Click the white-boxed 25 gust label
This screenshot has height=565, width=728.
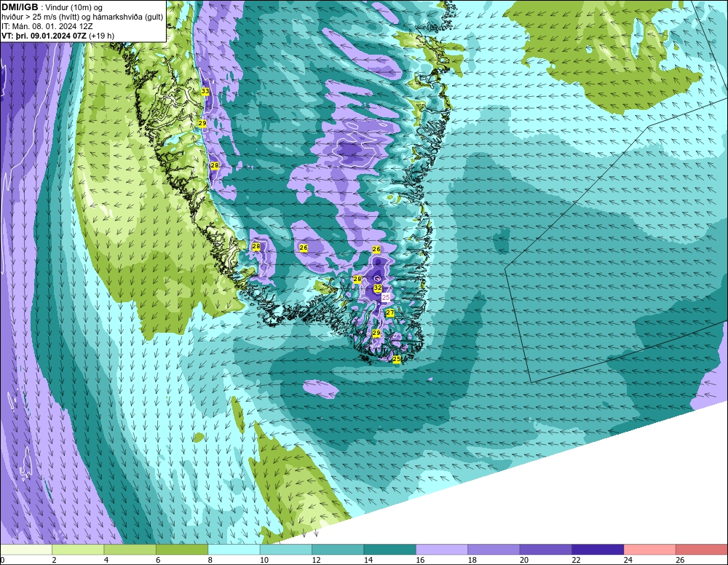click(386, 297)
